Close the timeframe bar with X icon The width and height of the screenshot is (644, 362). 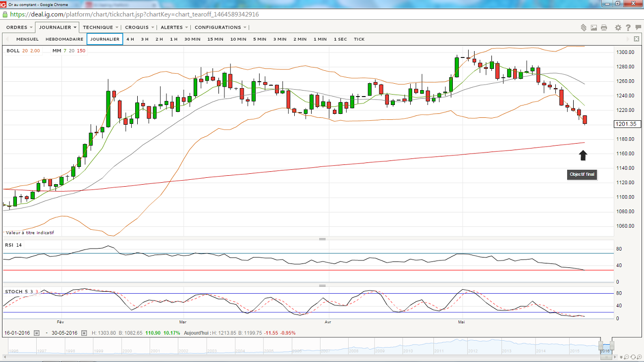[x=637, y=39]
